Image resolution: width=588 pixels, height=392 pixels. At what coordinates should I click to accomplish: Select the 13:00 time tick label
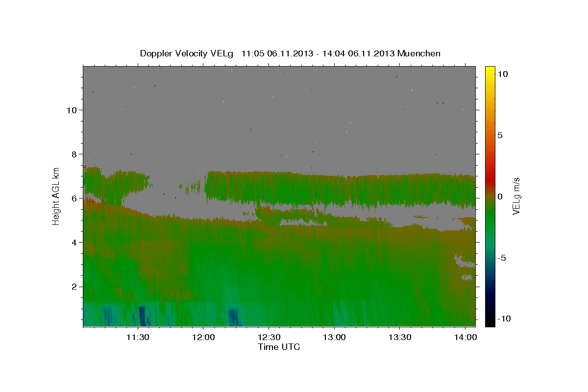334,337
